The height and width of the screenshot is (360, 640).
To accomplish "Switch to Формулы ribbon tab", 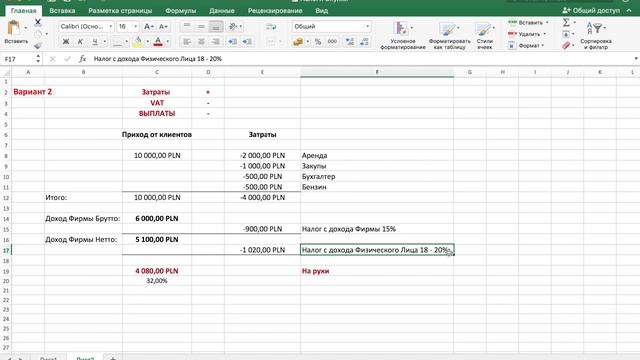I will 180,11.
